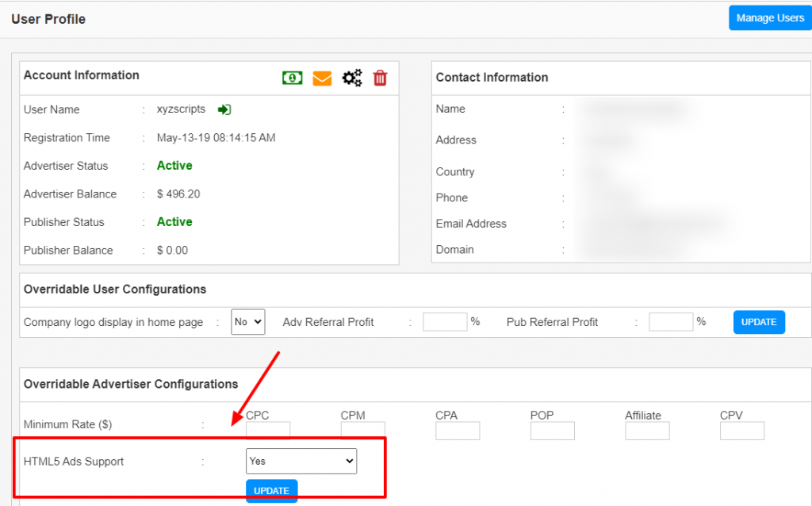The image size is (812, 506).
Task: Click the gears settings icon in Account Information
Action: pyautogui.click(x=351, y=77)
